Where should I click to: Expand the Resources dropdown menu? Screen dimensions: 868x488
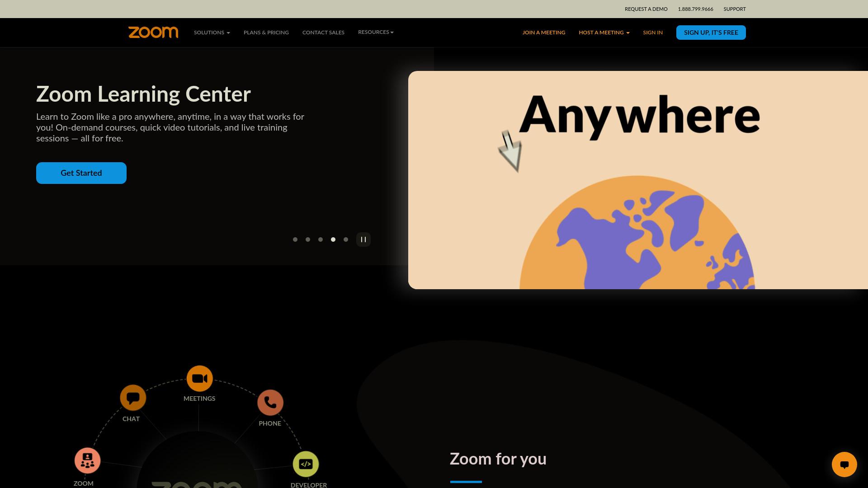click(x=376, y=32)
